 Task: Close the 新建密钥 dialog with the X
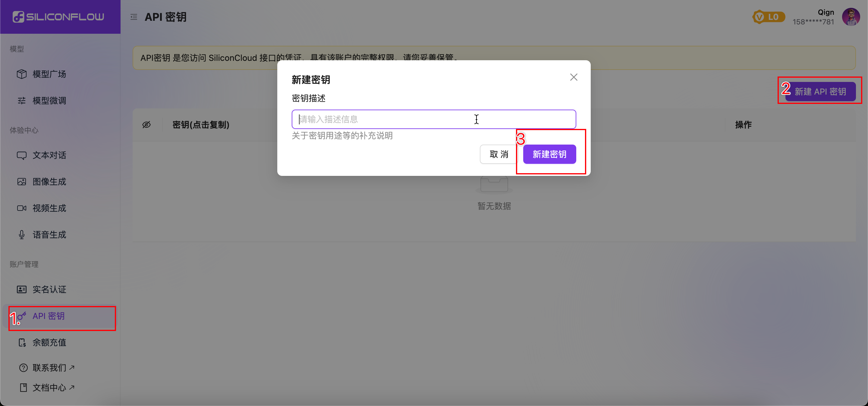(x=574, y=77)
